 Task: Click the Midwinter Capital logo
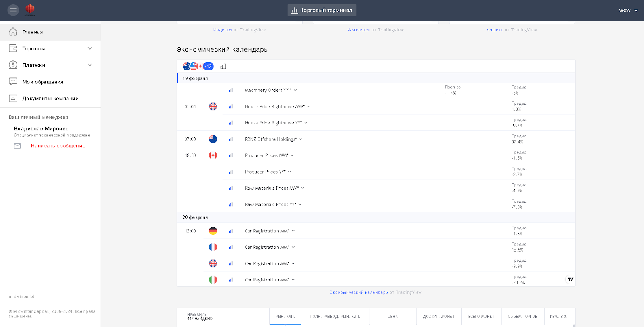30,10
